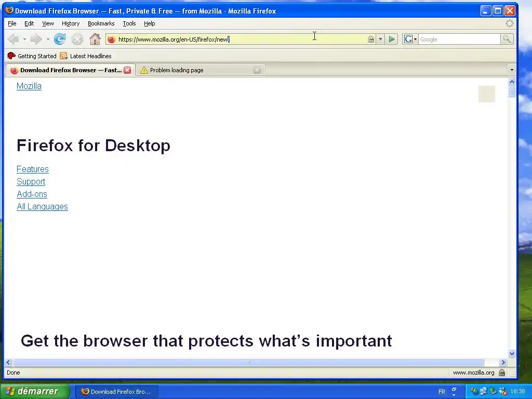Click the Firefox for Desktop heading

click(94, 145)
